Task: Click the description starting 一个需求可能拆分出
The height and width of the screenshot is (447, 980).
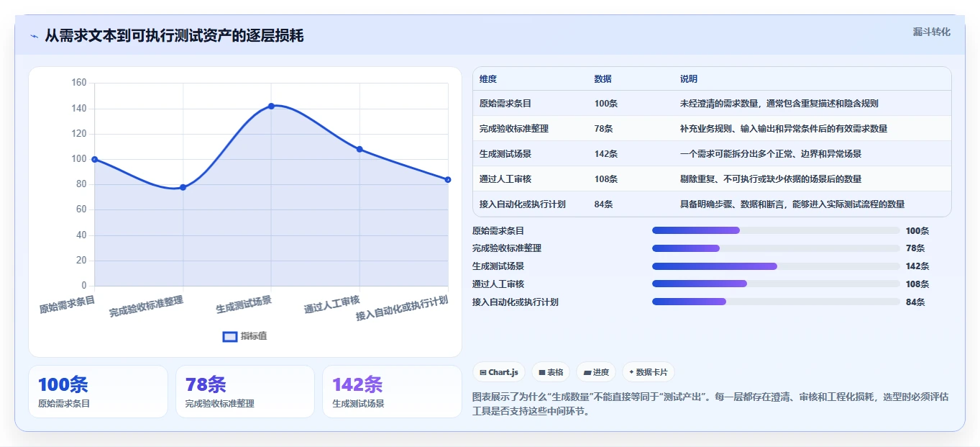Action: 771,153
